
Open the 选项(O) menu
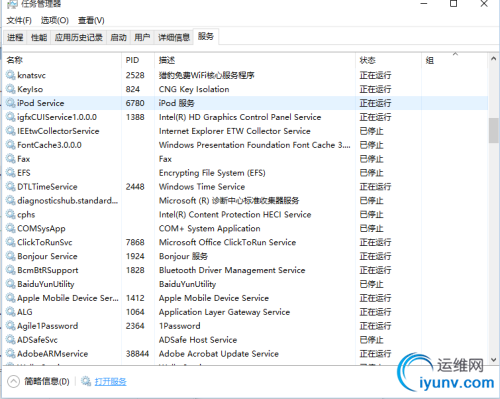coord(55,20)
